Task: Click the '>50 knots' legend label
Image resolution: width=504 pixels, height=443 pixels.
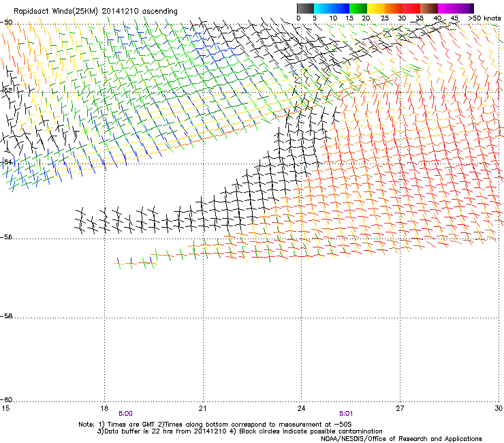Action: pos(484,18)
